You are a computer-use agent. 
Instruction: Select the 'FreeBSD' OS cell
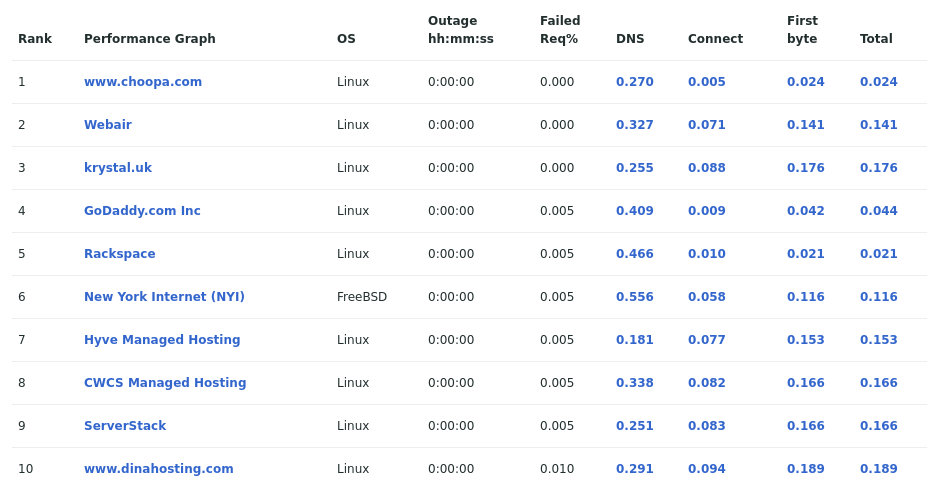[x=362, y=297]
